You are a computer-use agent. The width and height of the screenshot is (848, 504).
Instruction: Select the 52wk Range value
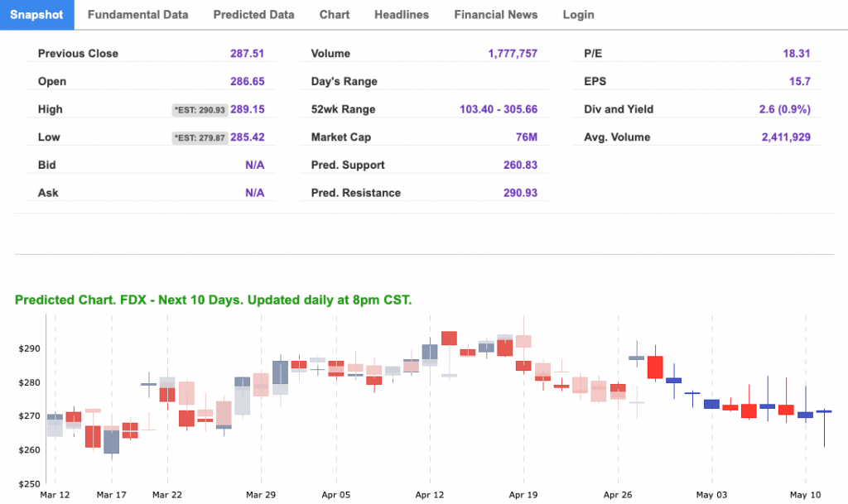coord(498,109)
